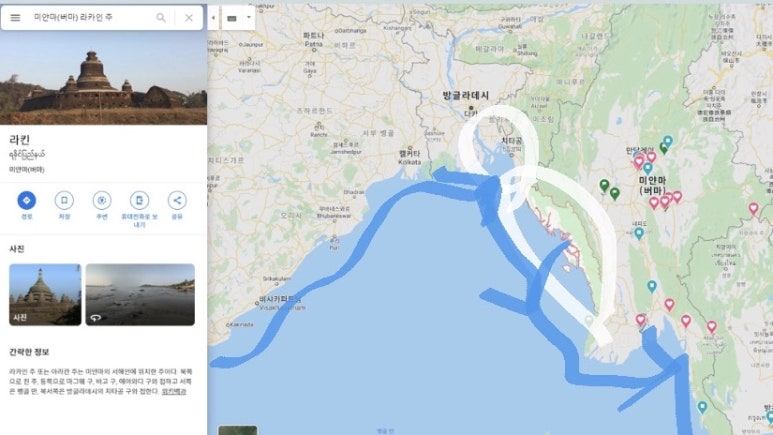Expand the input tools dropdown arrow
This screenshot has height=435, width=773.
click(x=248, y=17)
